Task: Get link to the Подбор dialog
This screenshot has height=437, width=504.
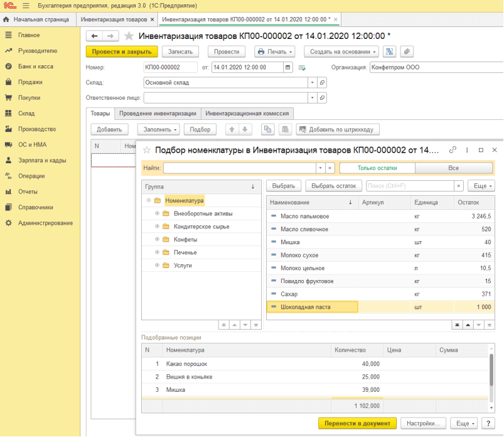Action: pos(453,150)
